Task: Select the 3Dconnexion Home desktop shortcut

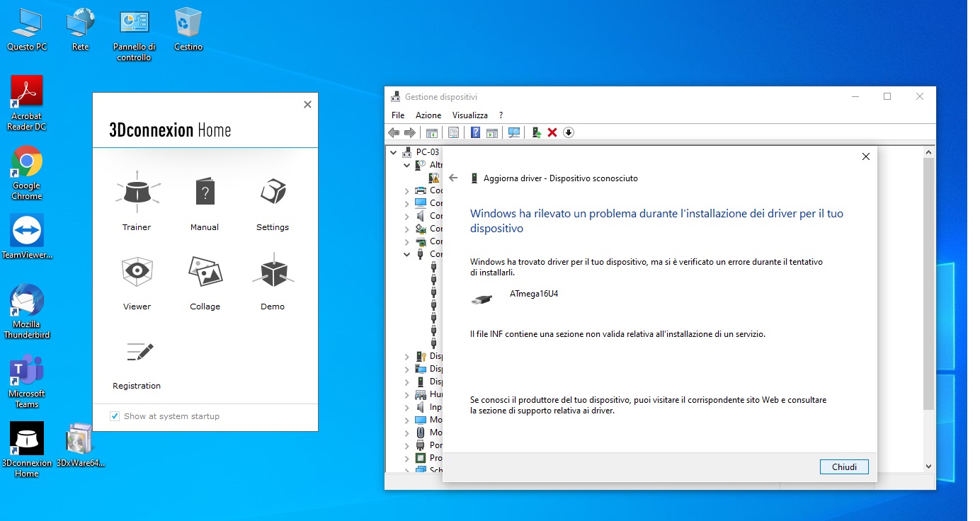Action: tap(27, 450)
